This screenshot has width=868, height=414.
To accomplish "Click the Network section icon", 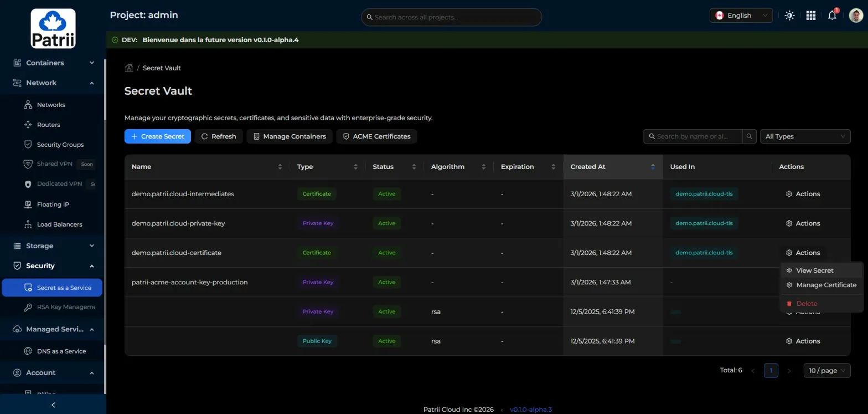I will (x=17, y=83).
